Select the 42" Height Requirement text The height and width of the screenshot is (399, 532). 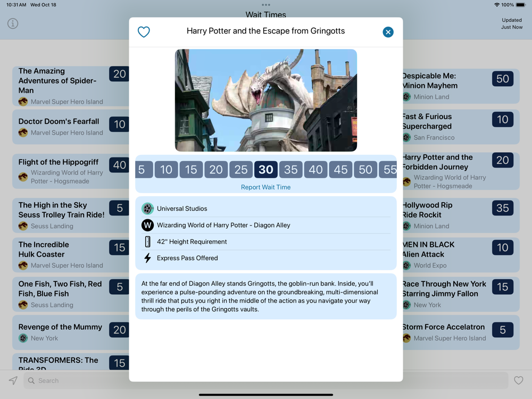[192, 242]
